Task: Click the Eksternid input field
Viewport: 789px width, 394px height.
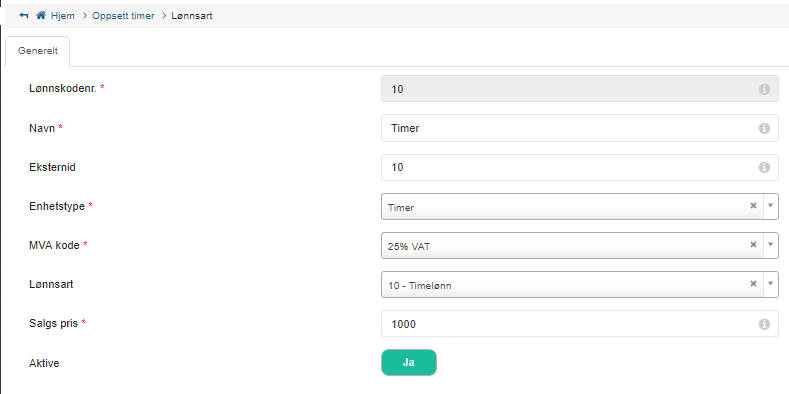Action: point(580,168)
